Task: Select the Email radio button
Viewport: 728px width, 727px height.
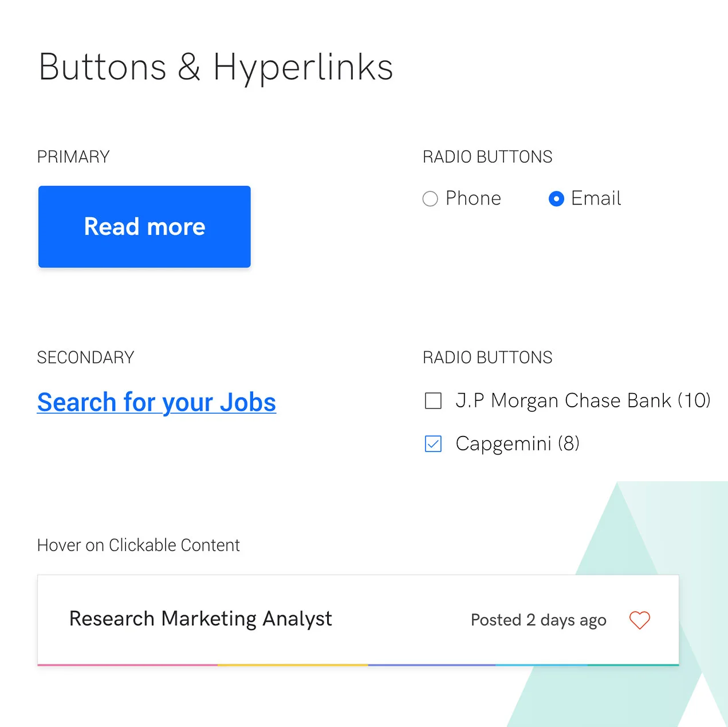Action: (556, 199)
